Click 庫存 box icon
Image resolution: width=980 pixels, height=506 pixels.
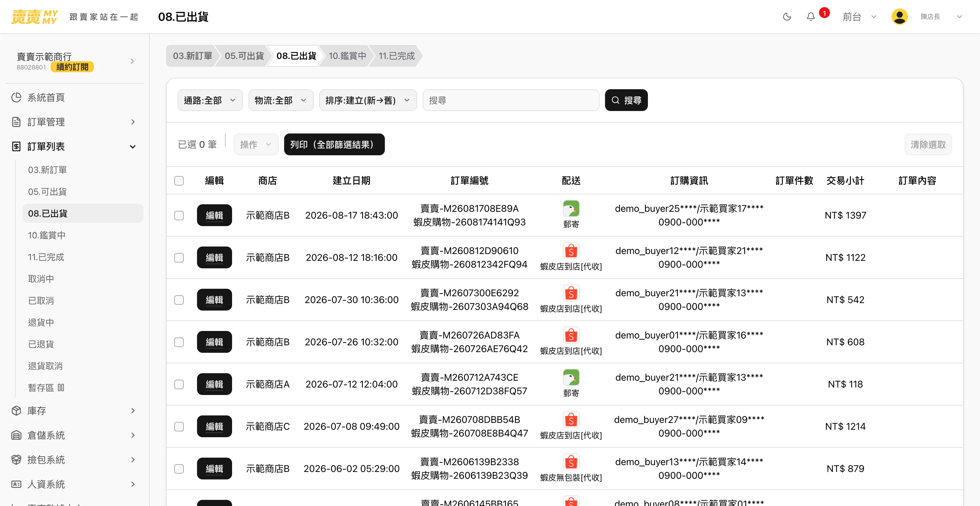coord(16,410)
